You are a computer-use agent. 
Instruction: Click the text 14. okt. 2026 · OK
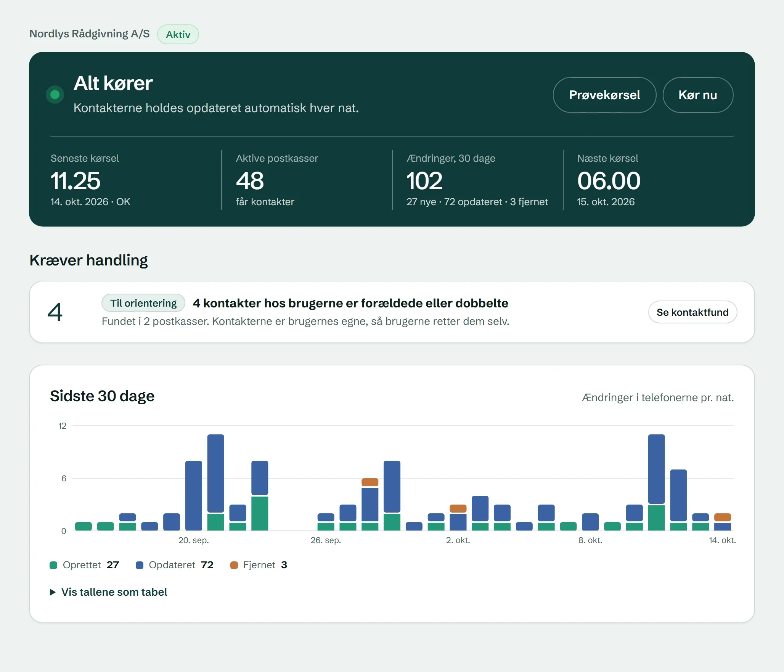[90, 202]
